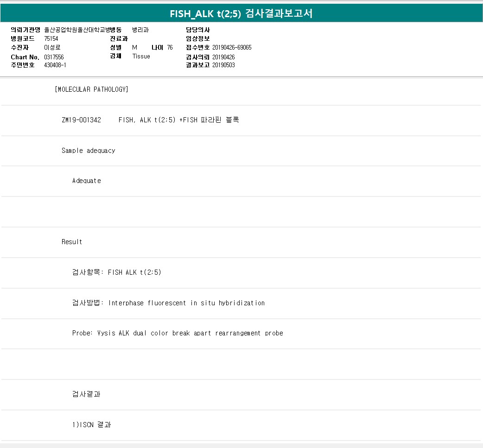
Task: Click the age value 76
Action: pyautogui.click(x=170, y=47)
